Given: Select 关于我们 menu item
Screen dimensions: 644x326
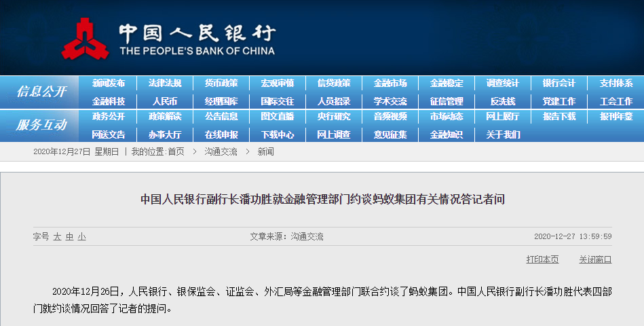Looking at the screenshot, I should pyautogui.click(x=503, y=134).
